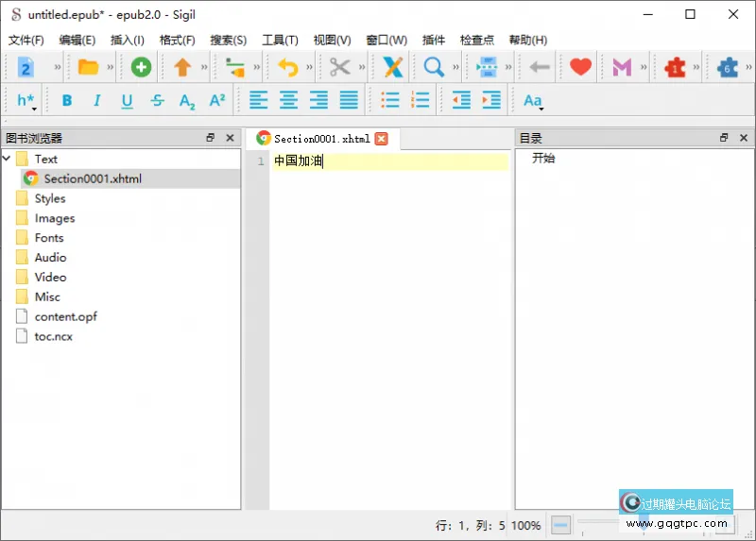This screenshot has height=541, width=756.
Task: Run red plugin 1 puzzle icon
Action: tap(675, 67)
